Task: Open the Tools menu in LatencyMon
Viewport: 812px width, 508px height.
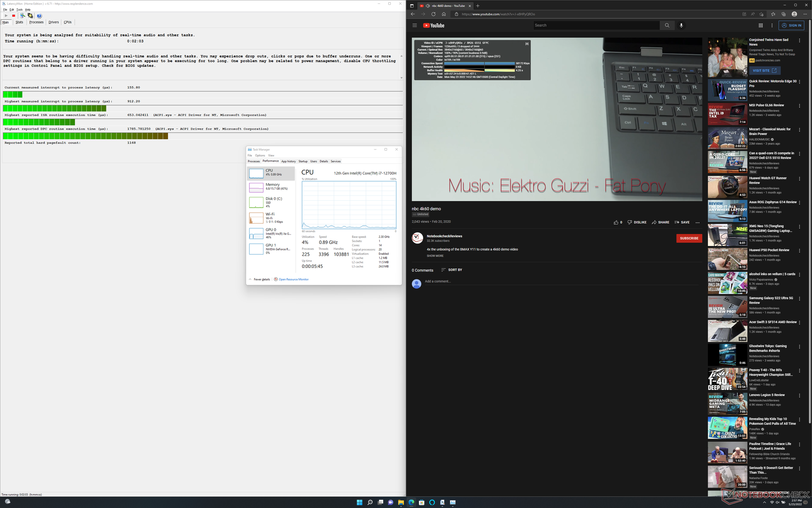Action: (19, 9)
